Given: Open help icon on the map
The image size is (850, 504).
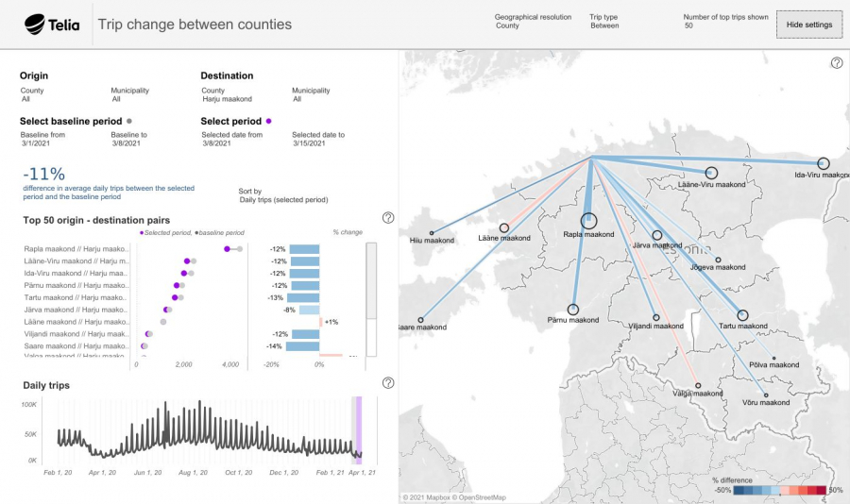Looking at the screenshot, I should pos(837,63).
